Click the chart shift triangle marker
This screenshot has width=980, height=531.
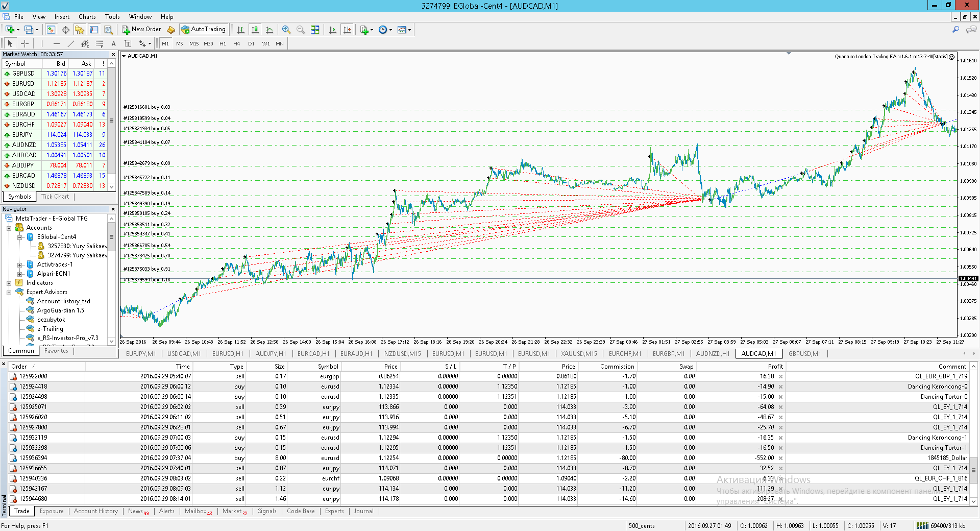789,53
